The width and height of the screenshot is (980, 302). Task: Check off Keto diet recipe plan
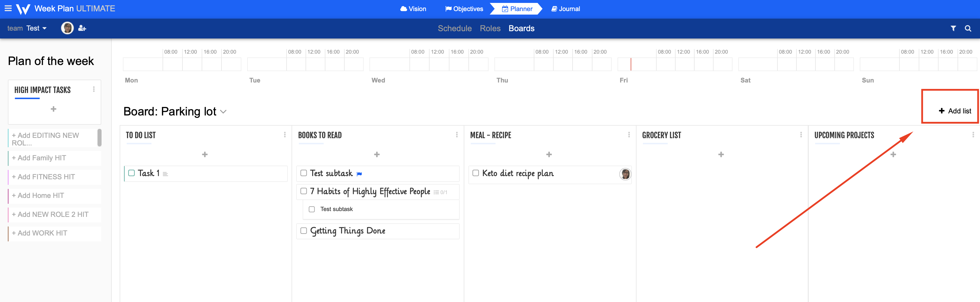(x=475, y=173)
